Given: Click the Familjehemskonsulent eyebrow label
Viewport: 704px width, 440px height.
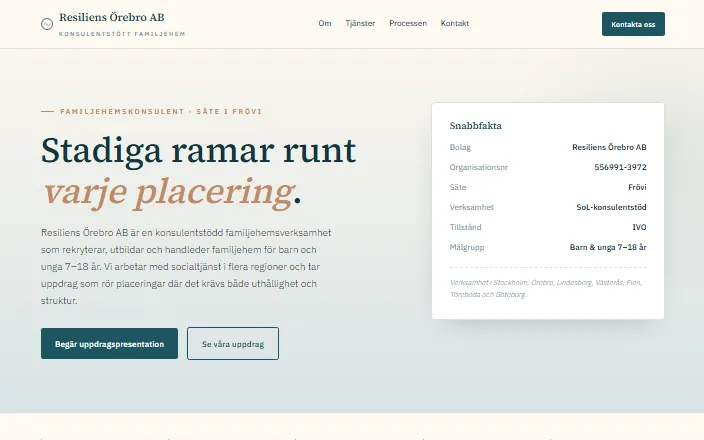Looking at the screenshot, I should [151, 111].
